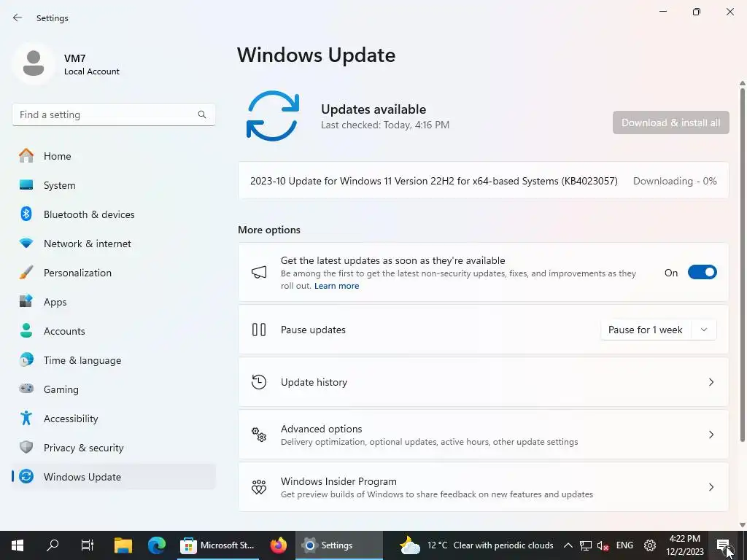The height and width of the screenshot is (560, 747).
Task: Open taskbar Search magnifier
Action: pos(53,545)
